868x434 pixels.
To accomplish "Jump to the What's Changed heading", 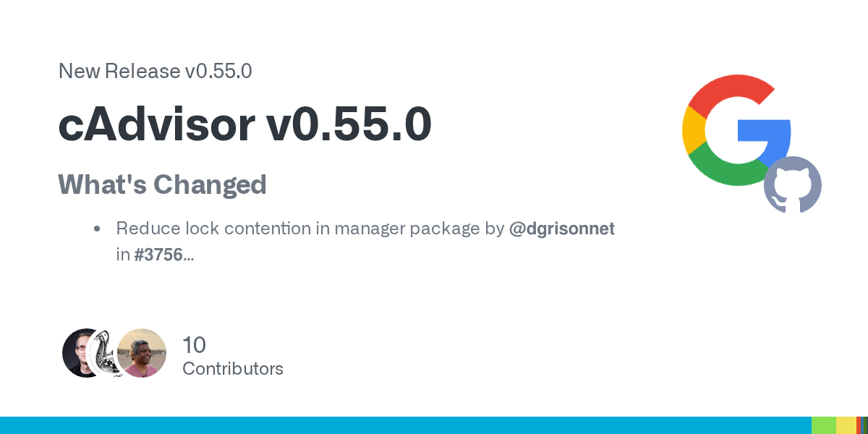I will [x=163, y=185].
